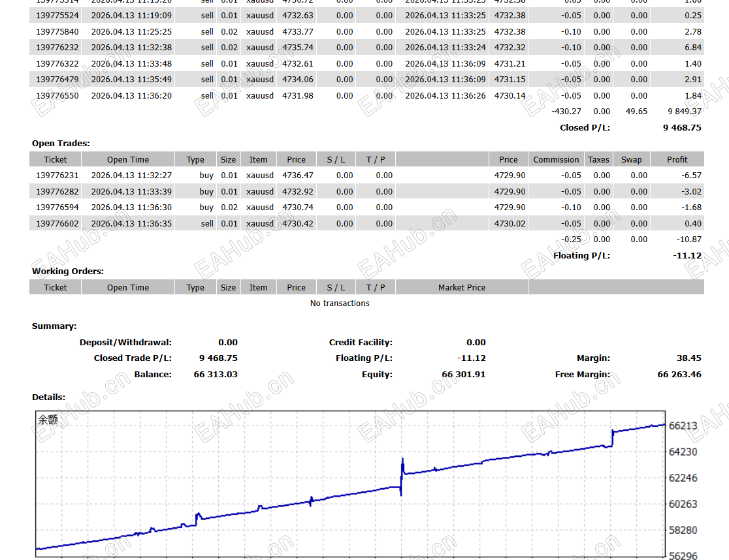Click Profit column header

[x=677, y=160]
